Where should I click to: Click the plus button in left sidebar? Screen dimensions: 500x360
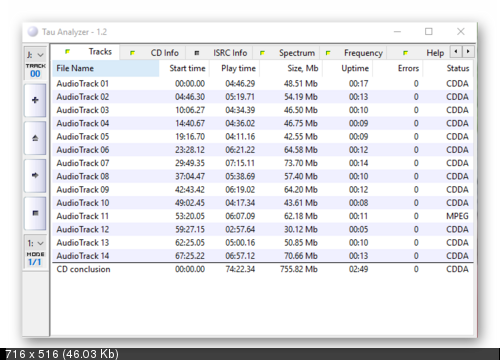tap(35, 100)
